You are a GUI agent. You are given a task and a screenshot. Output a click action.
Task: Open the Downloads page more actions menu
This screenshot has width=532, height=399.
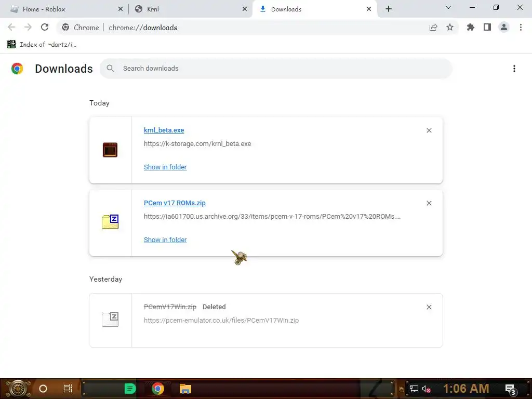coord(514,69)
